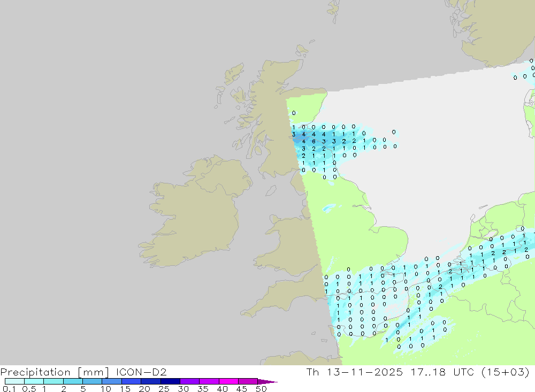The image size is (535, 392).
Task: Click the date '13-11-2025'
Action: (365, 372)
